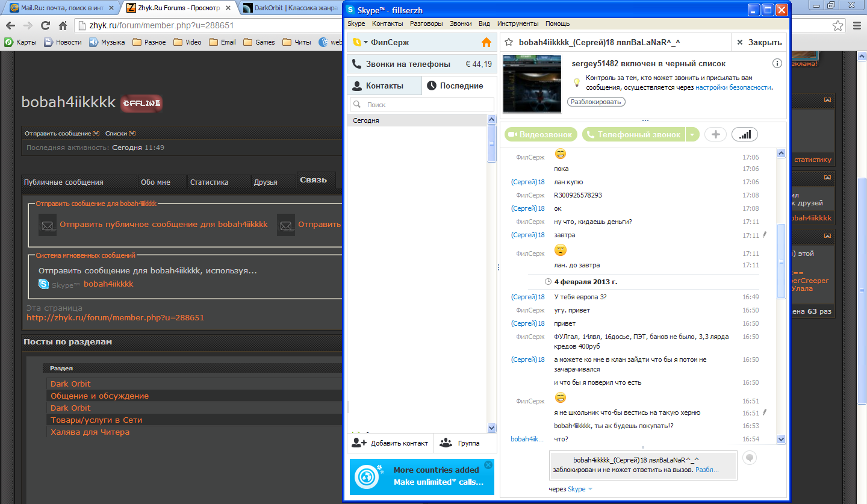Click the Skype icon beside bobah4iikkkk on forum page
This screenshot has height=504, width=867.
click(x=44, y=284)
